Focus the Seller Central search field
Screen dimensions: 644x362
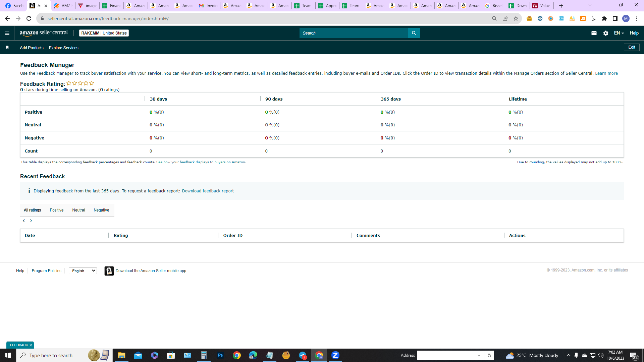click(x=354, y=33)
